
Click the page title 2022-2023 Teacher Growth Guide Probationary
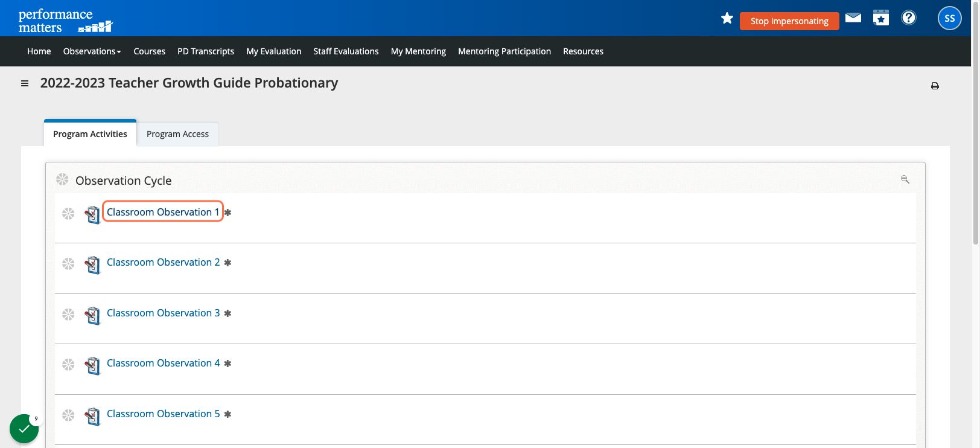(189, 83)
